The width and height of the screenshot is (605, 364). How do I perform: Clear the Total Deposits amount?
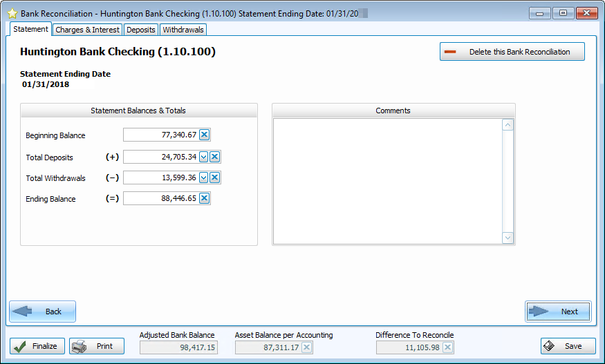tap(215, 157)
